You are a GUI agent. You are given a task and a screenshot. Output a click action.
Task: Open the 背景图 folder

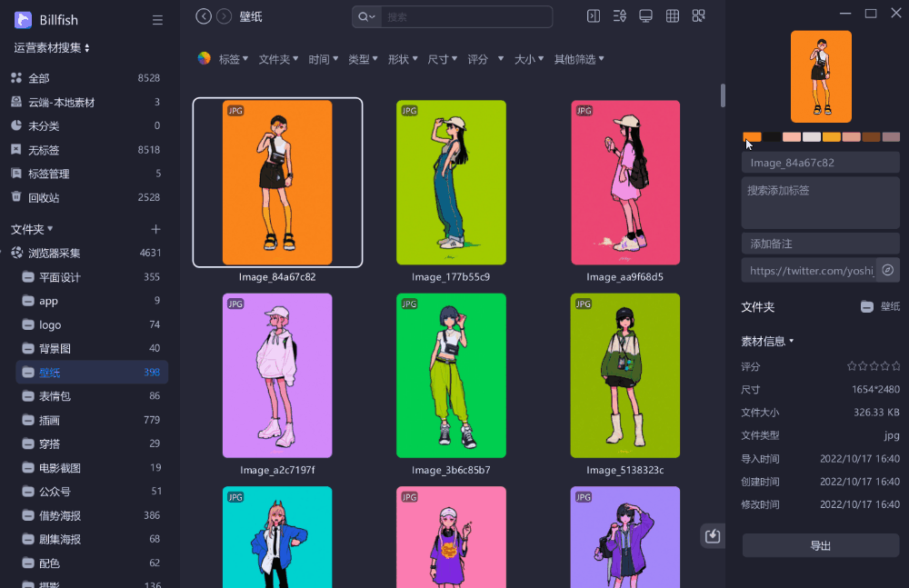[92, 348]
